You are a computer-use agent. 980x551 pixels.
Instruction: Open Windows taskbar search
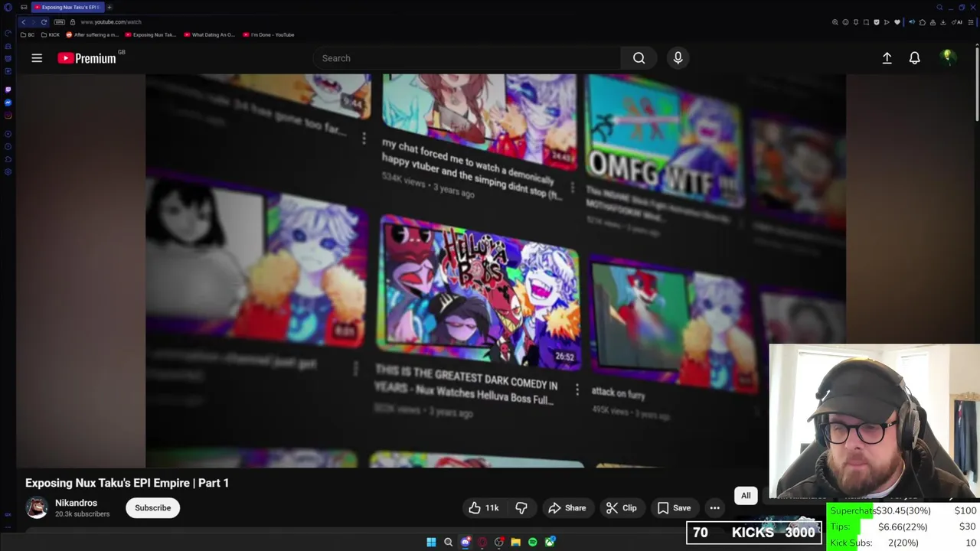tap(448, 543)
